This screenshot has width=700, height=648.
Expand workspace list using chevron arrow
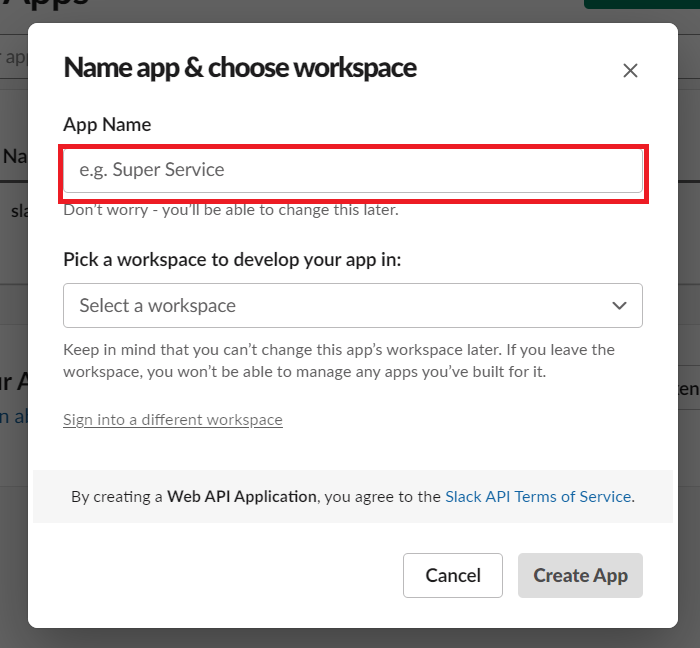click(x=619, y=306)
